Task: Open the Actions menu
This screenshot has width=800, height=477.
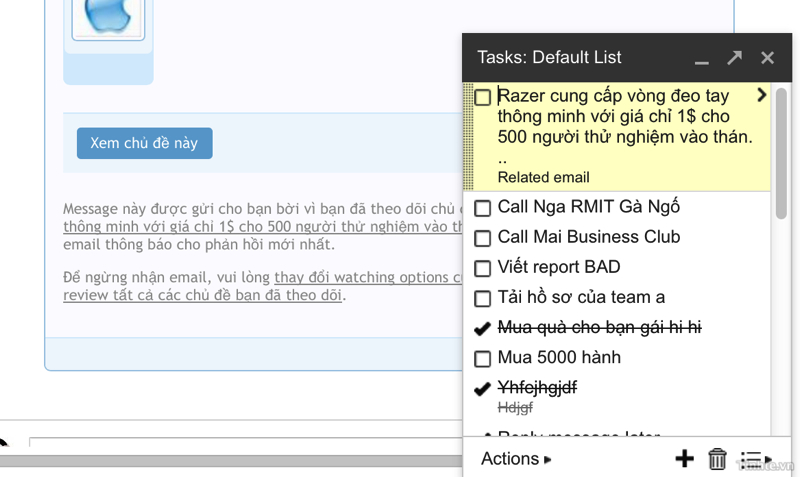Action: coord(516,459)
